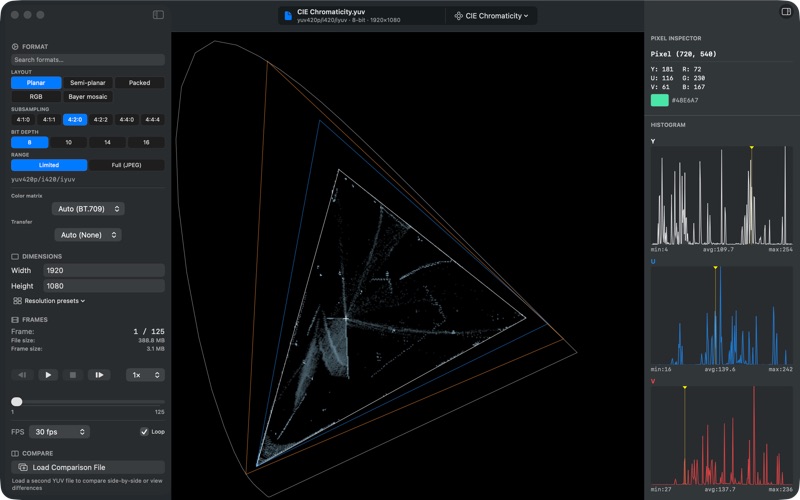Click the Width field showing 1920
Viewport: 800px width, 500px height.
click(x=104, y=270)
